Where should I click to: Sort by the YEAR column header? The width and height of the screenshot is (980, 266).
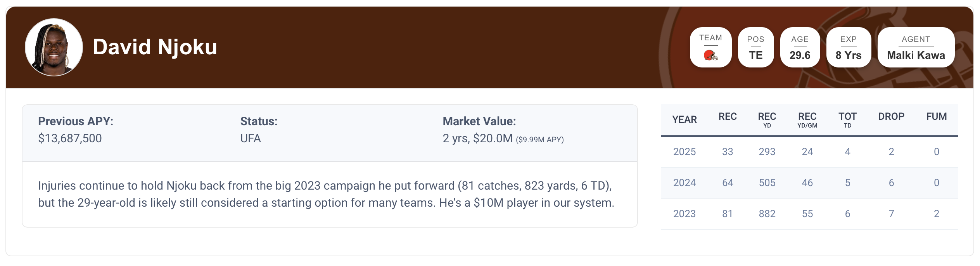684,120
